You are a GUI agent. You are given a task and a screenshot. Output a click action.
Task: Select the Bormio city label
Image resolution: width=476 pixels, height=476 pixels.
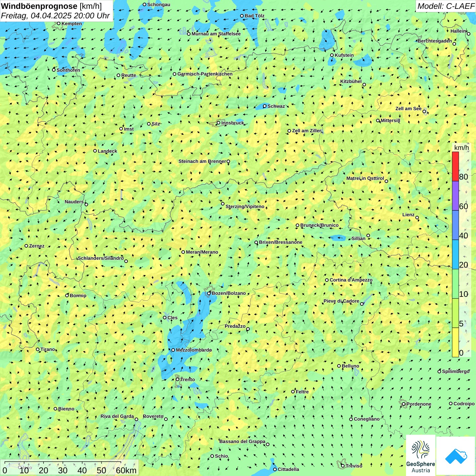pos(78,295)
